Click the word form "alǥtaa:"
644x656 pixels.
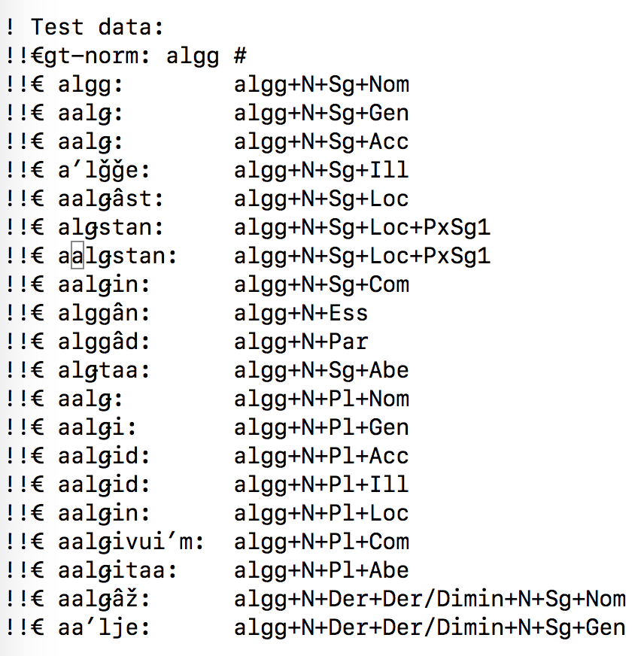click(x=103, y=370)
